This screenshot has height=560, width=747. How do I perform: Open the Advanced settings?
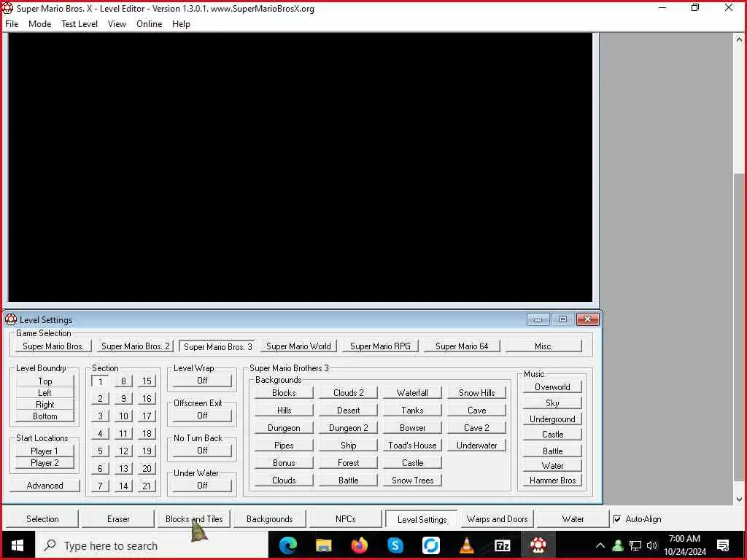click(x=44, y=485)
